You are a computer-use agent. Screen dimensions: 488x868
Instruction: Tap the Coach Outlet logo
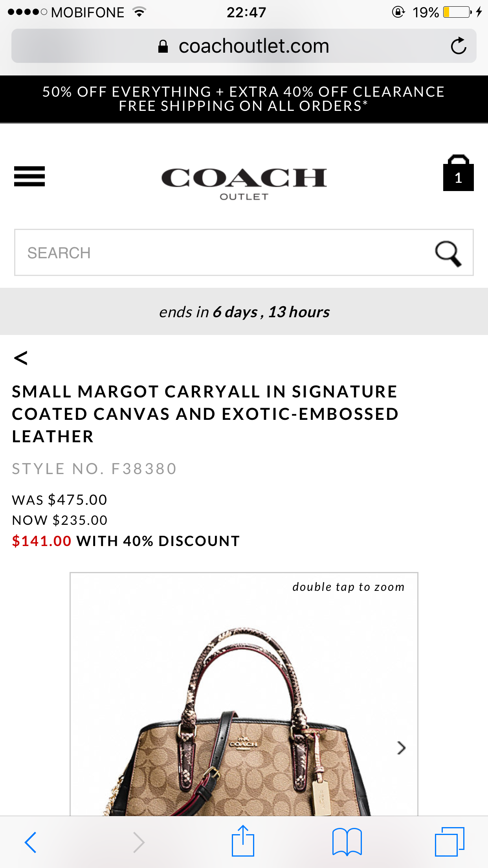[x=244, y=182]
